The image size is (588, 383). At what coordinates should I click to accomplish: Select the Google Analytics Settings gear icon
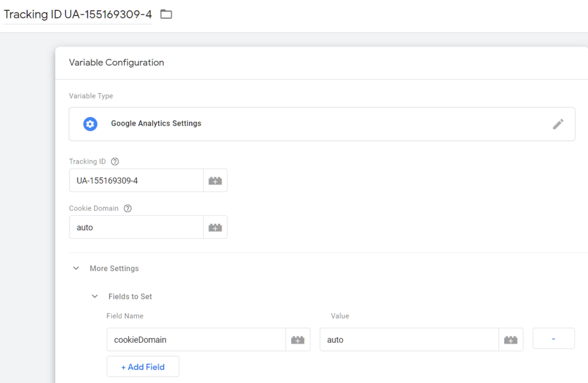click(90, 124)
